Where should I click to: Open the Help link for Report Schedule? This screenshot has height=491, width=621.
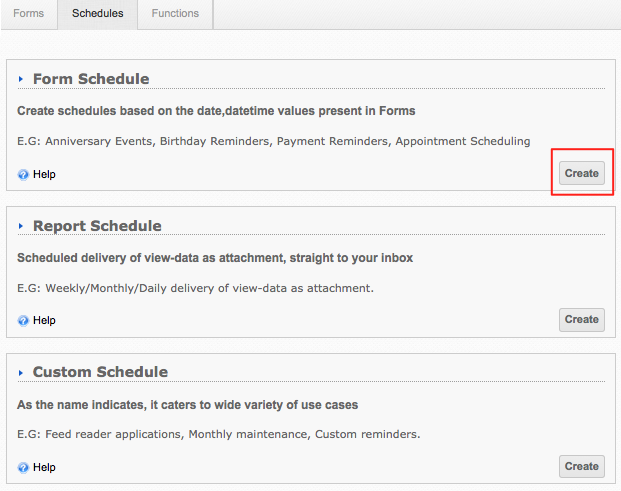click(x=44, y=321)
